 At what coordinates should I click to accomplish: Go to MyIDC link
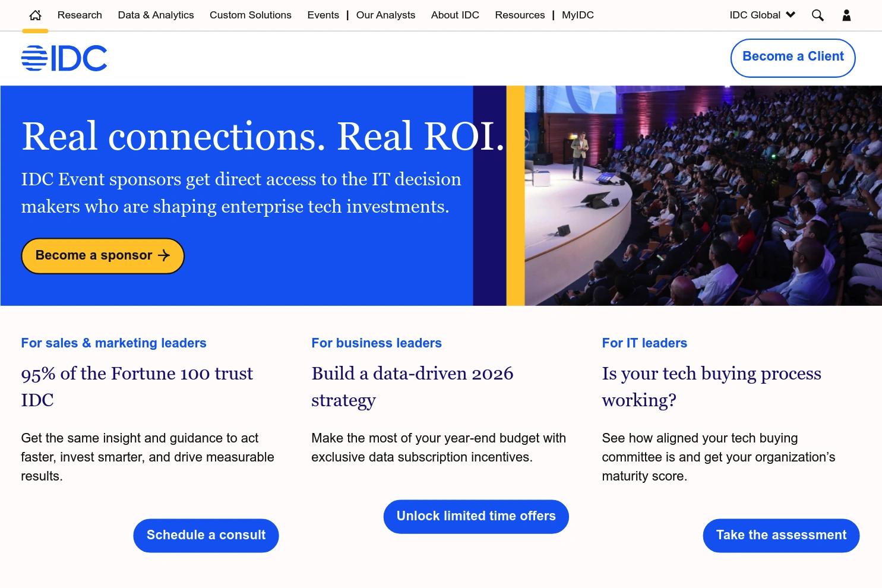[578, 15]
